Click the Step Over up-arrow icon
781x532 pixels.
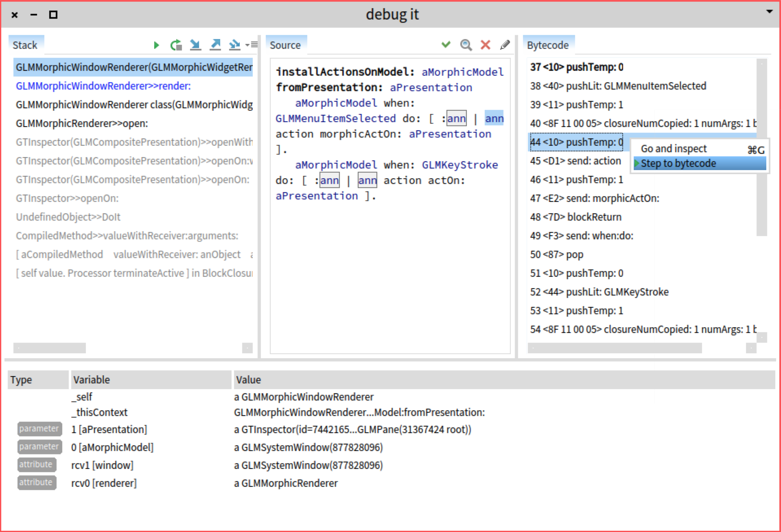pyautogui.click(x=215, y=45)
